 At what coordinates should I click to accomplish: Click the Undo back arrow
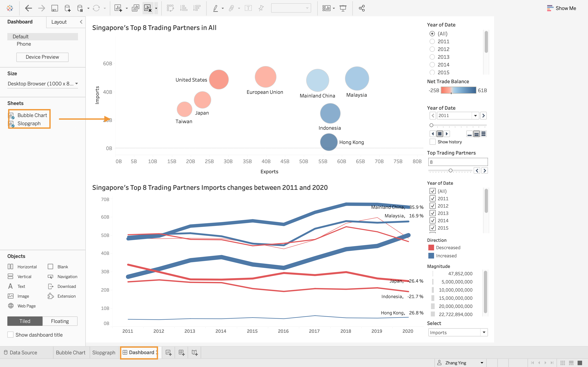[28, 8]
